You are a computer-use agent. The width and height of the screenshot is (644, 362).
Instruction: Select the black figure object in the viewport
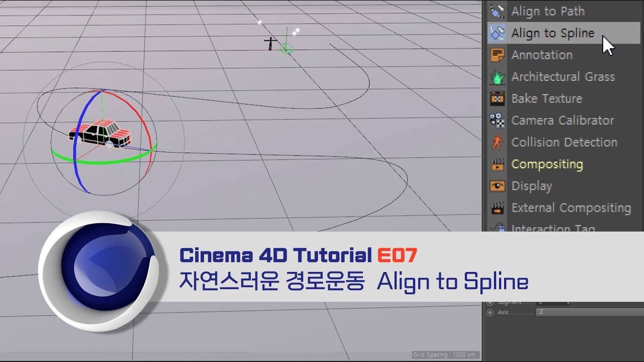pos(270,43)
